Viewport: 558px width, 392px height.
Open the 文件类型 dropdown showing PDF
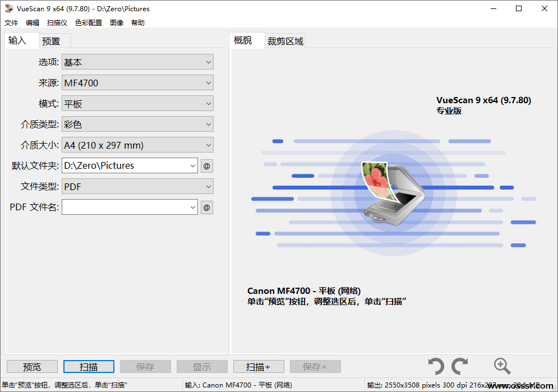point(138,186)
